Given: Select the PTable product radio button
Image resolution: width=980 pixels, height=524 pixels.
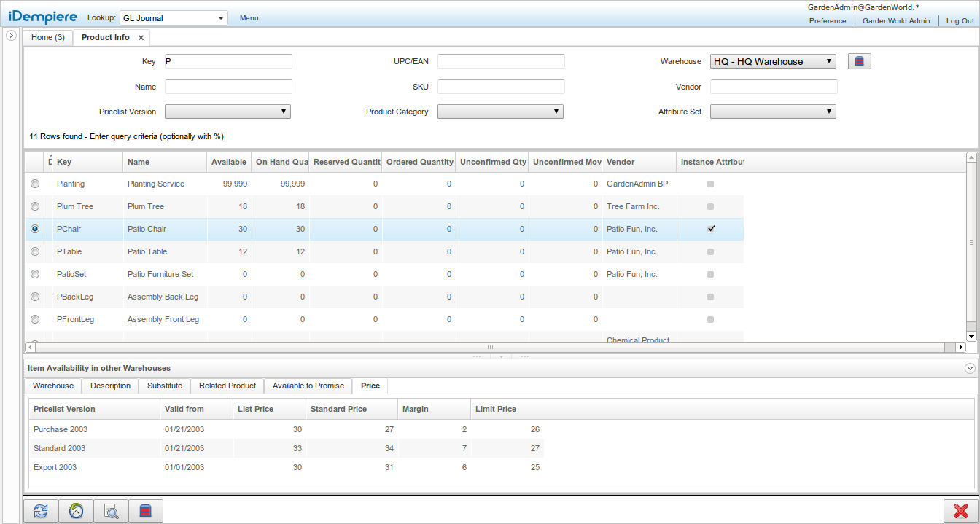Looking at the screenshot, I should tap(34, 251).
